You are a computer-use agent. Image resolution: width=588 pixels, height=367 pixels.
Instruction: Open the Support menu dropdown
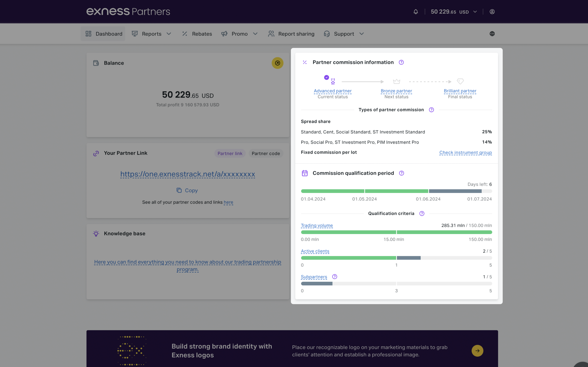[362, 34]
